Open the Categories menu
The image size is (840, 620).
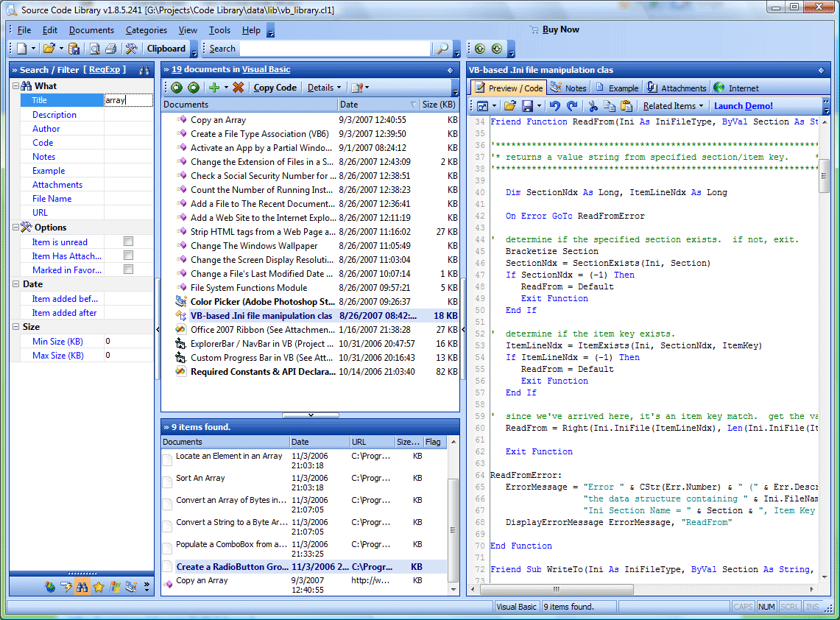coord(147,30)
